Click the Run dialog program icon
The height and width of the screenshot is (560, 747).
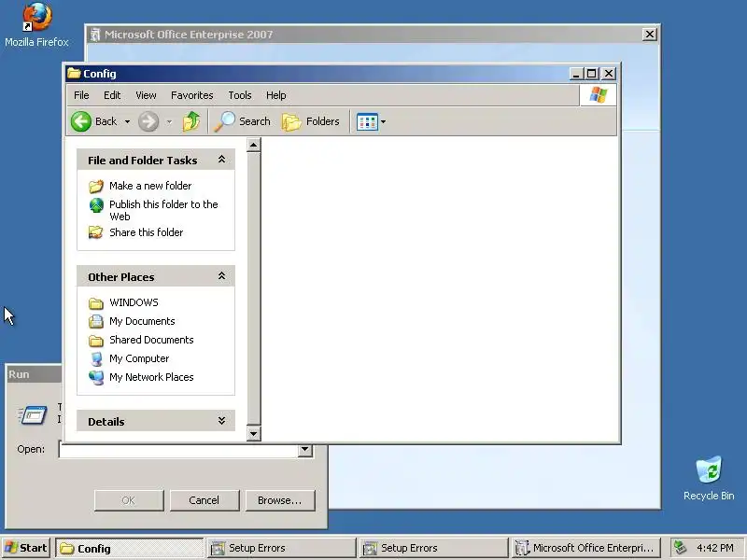click(x=33, y=414)
